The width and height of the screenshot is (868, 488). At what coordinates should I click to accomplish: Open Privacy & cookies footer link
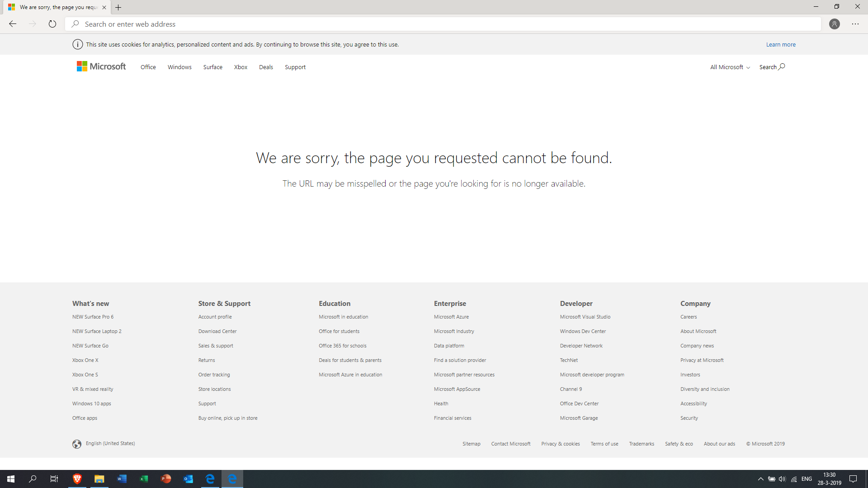click(561, 444)
